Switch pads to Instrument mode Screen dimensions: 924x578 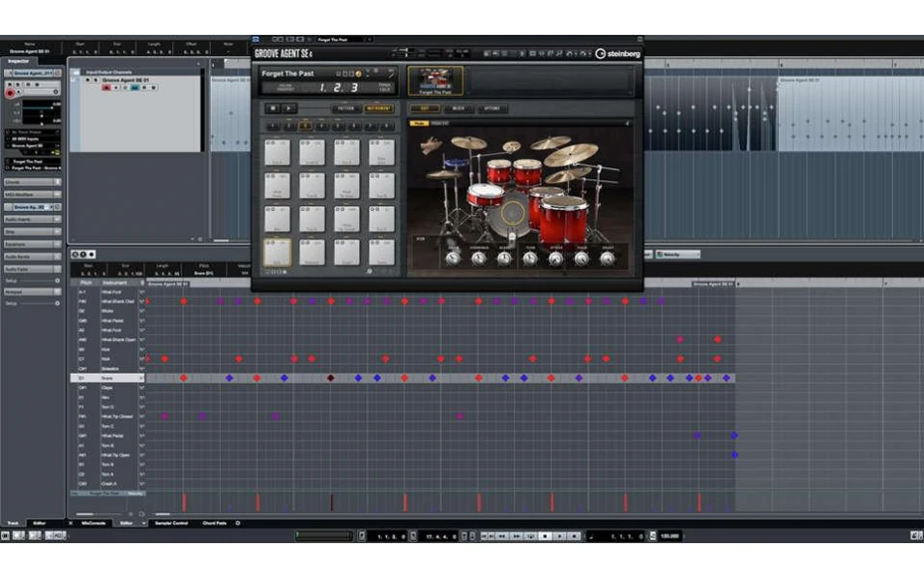pyautogui.click(x=378, y=108)
